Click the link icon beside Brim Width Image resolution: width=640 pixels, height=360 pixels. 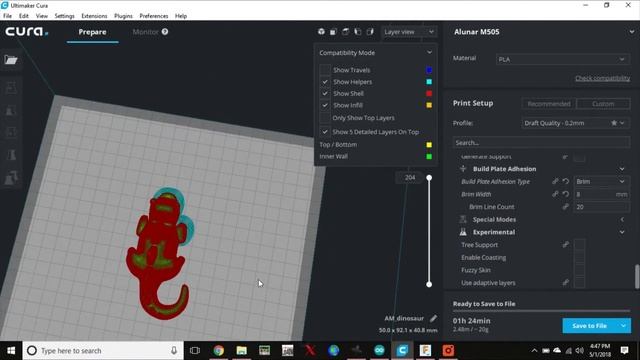click(555, 194)
